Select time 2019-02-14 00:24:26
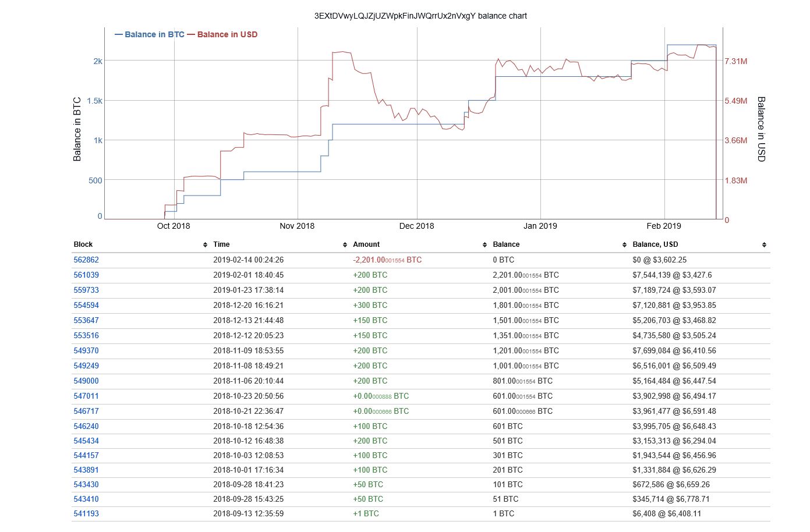 249,260
